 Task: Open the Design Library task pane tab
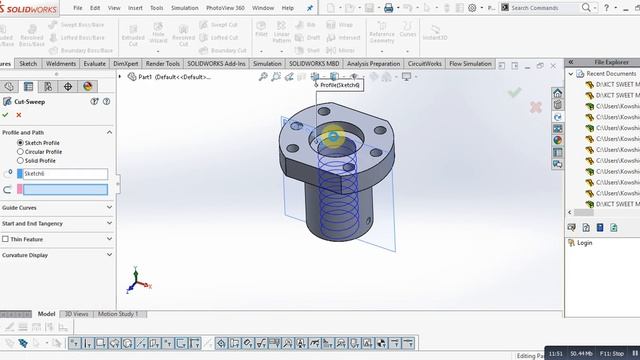557,104
